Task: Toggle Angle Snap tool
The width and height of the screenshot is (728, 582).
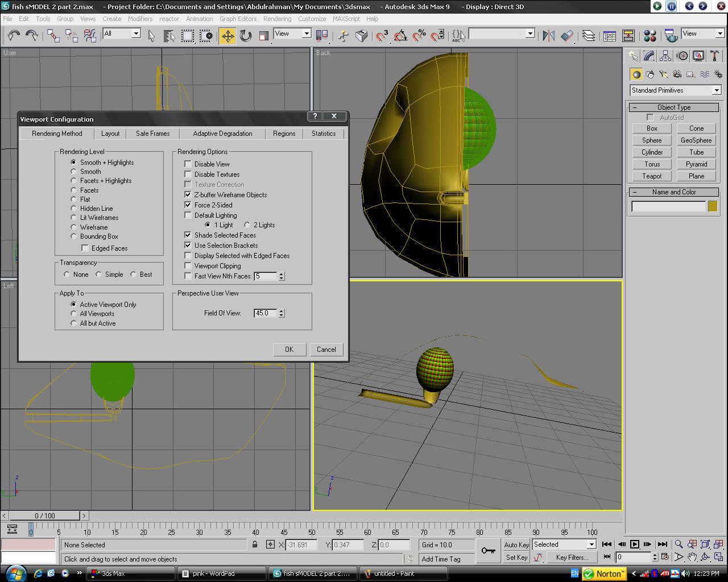Action: click(400, 36)
